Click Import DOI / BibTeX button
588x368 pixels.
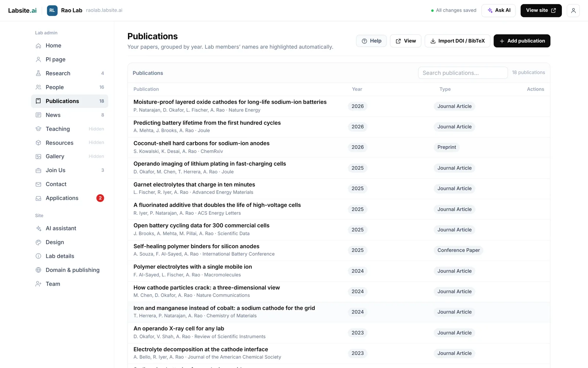pos(458,41)
